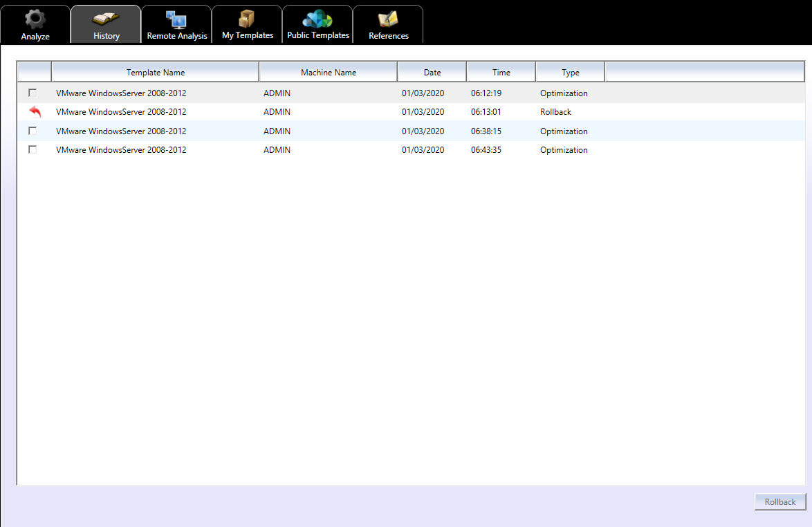Go to My Templates tab label

pos(248,35)
